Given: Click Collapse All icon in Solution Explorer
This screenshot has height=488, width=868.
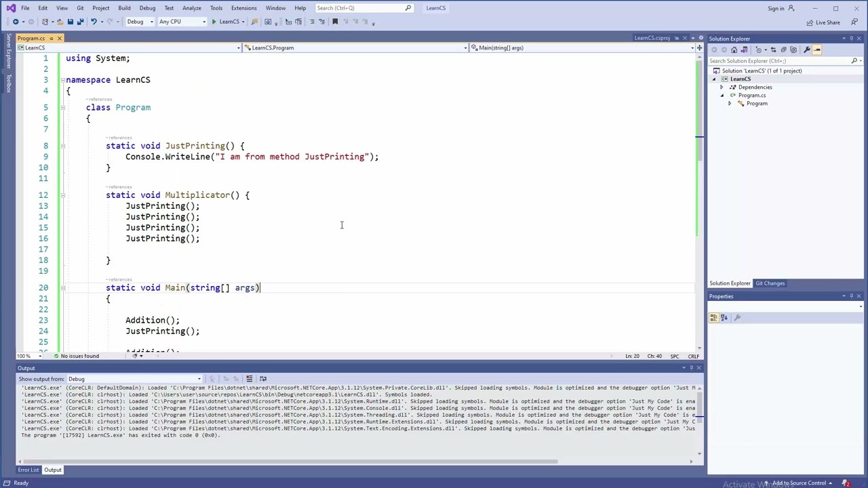Looking at the screenshot, I should tap(783, 50).
